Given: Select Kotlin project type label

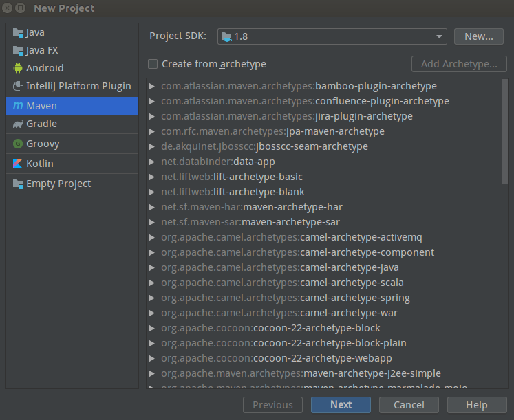Looking at the screenshot, I should (40, 164).
